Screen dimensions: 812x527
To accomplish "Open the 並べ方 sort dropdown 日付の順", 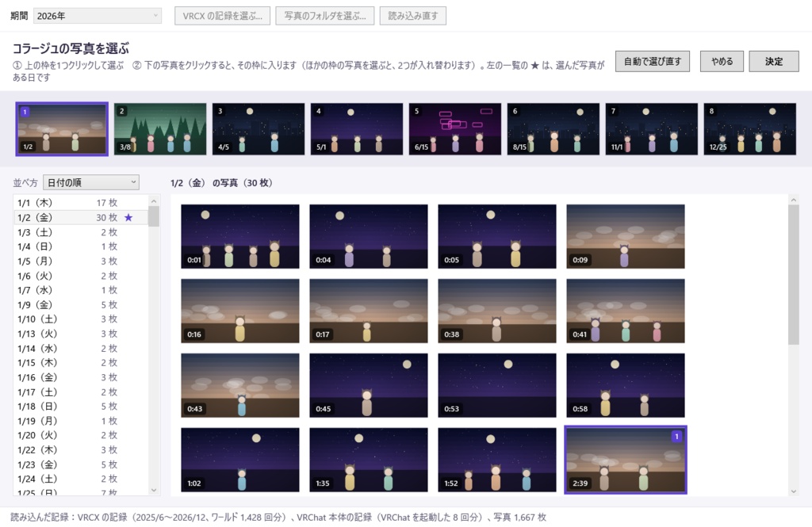I will [91, 182].
